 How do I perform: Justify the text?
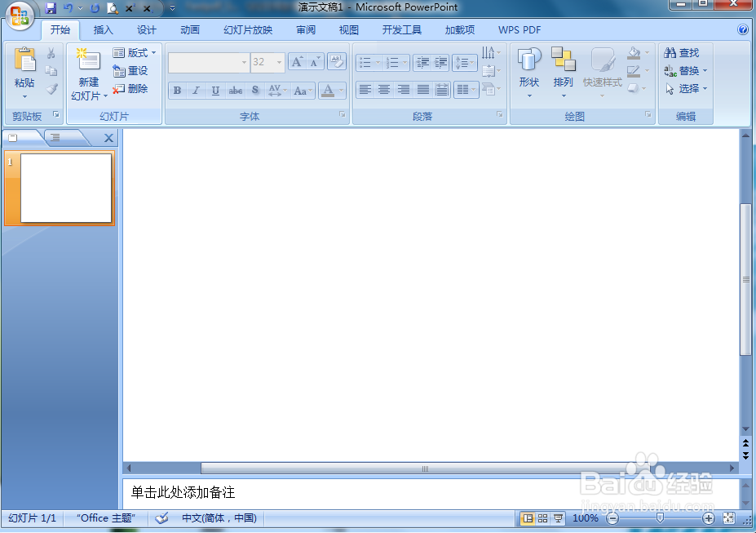point(422,90)
